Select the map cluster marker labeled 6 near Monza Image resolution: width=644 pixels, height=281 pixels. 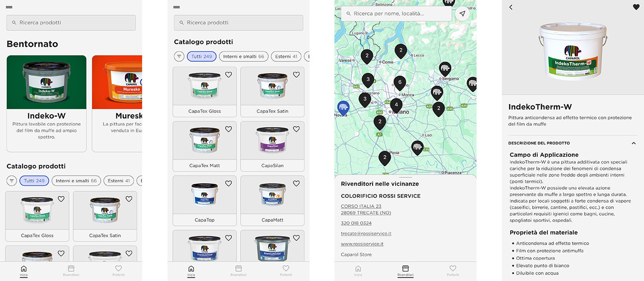pyautogui.click(x=400, y=83)
